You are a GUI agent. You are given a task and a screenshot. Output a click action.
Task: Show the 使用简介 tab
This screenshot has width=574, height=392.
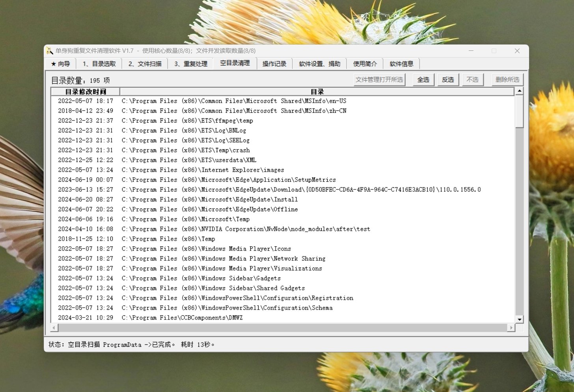(365, 64)
